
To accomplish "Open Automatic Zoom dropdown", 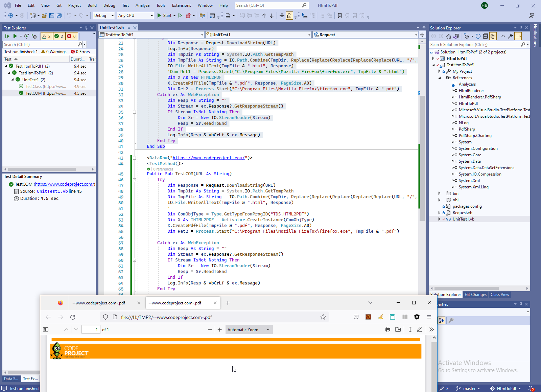I will [249, 330].
